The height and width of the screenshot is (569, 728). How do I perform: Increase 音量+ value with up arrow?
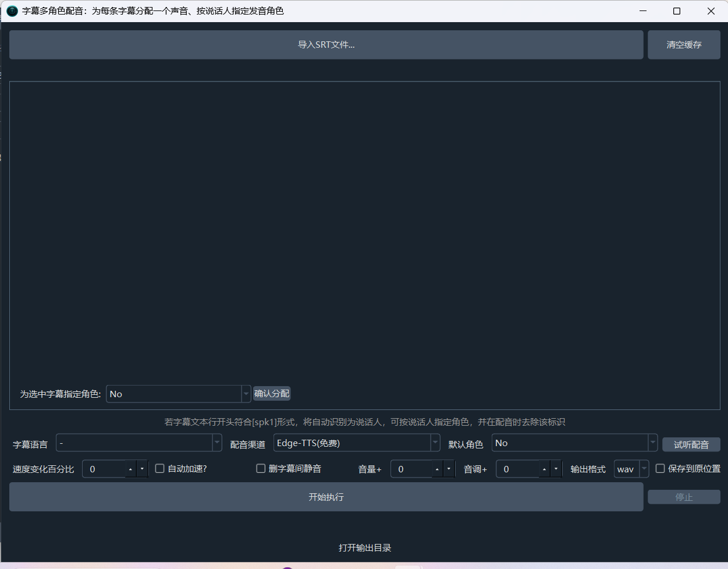click(x=437, y=469)
